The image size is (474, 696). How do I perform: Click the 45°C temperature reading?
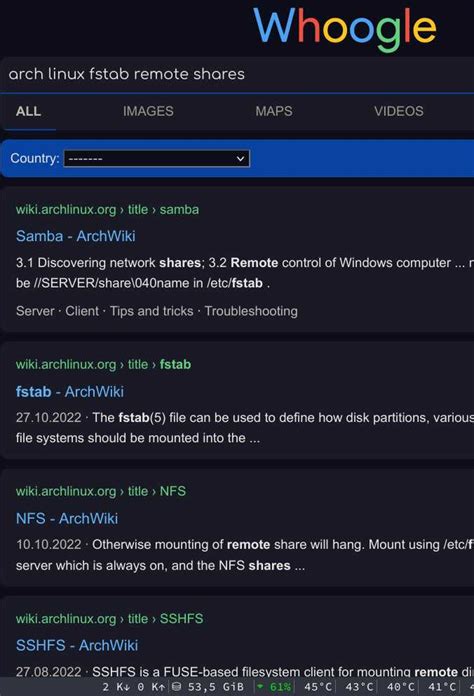tap(318, 687)
